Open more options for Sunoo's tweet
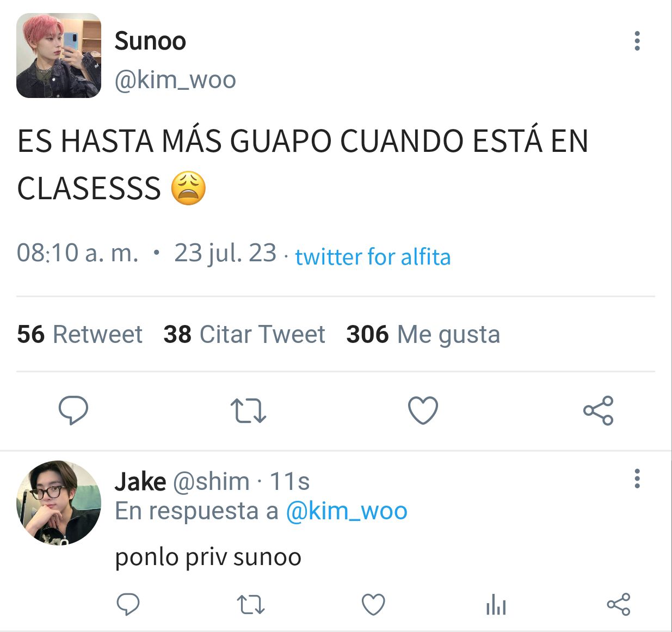This screenshot has height=632, width=672. [x=637, y=41]
